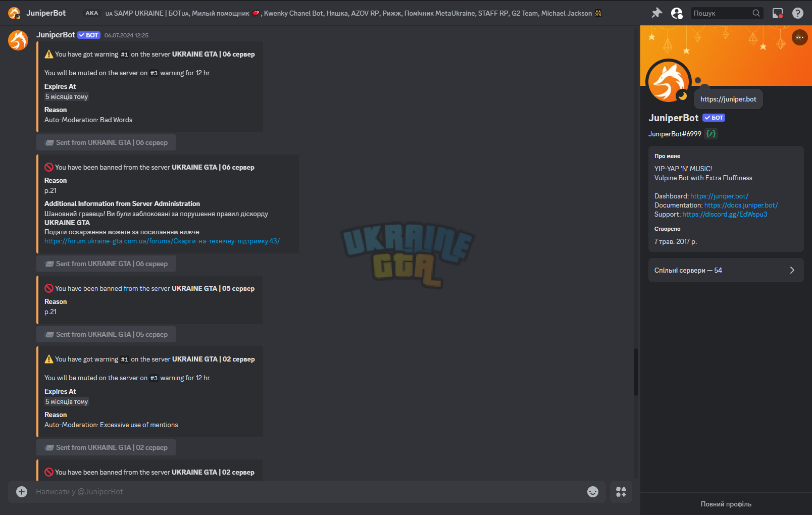Click the БОТ badge in the profile panel
812x515 pixels.
(x=714, y=118)
